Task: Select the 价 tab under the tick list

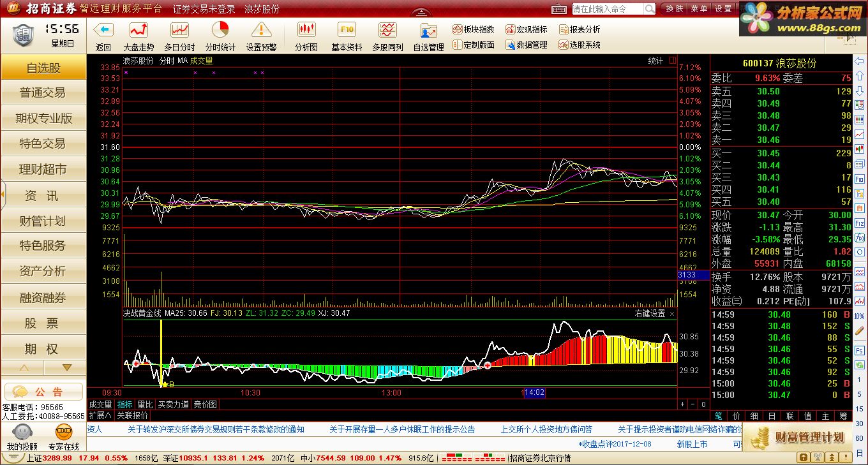Action: tap(737, 416)
